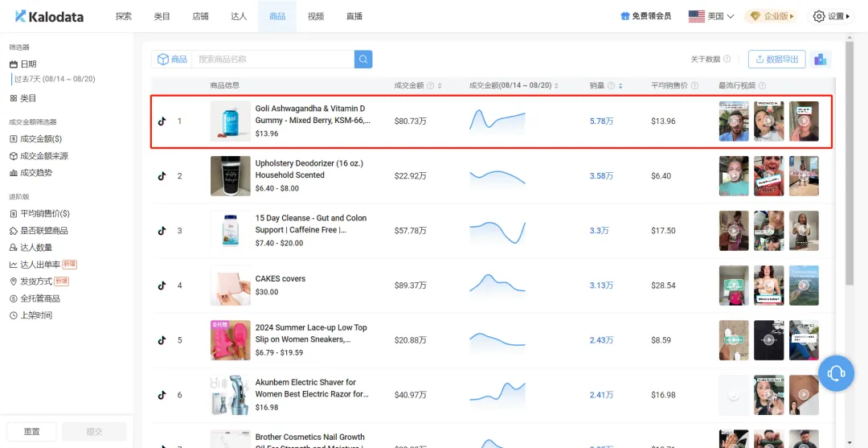Click TikTok icon in CAKES covers row
Image resolution: width=868 pixels, height=448 pixels.
[x=162, y=286]
